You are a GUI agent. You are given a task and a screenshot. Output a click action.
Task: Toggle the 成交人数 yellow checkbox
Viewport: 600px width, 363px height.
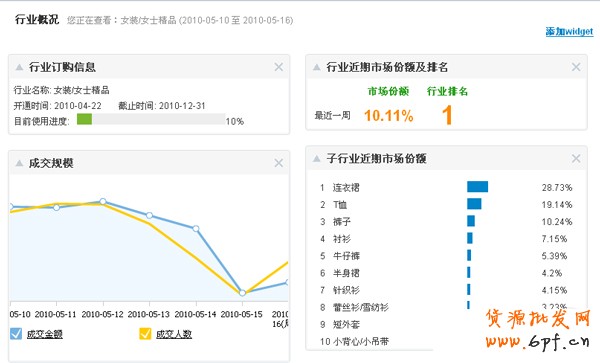click(145, 334)
